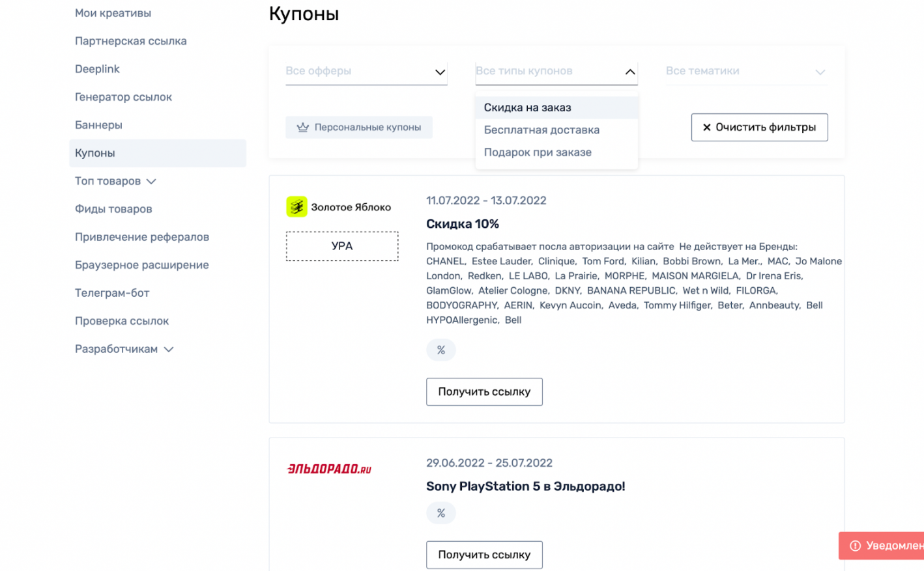Image resolution: width=924 pixels, height=571 pixels.
Task: Click the crown icon in Персональные купоны
Action: (303, 127)
